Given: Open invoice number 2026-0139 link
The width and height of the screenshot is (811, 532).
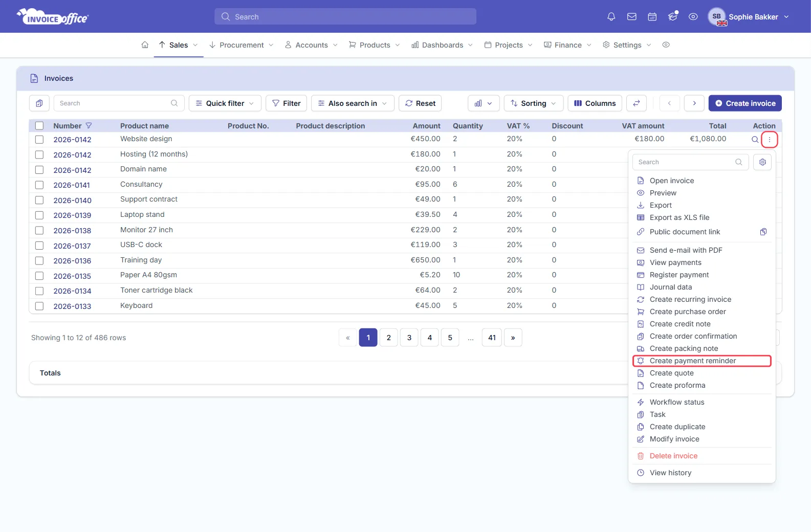Looking at the screenshot, I should [72, 215].
